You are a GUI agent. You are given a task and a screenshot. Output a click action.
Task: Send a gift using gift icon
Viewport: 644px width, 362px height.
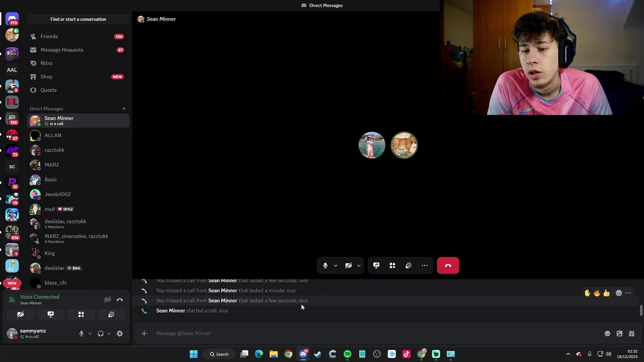[x=631, y=333]
